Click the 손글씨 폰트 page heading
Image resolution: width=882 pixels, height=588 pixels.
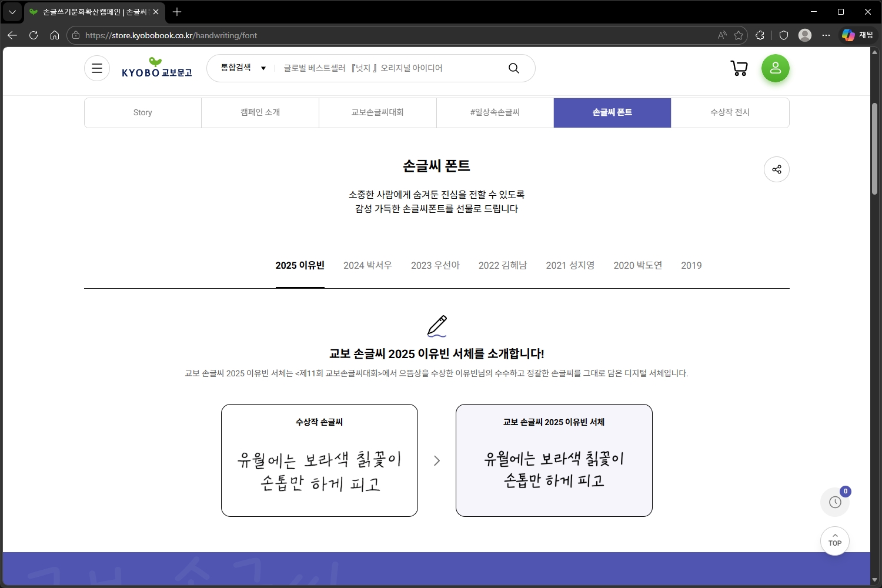pyautogui.click(x=436, y=166)
